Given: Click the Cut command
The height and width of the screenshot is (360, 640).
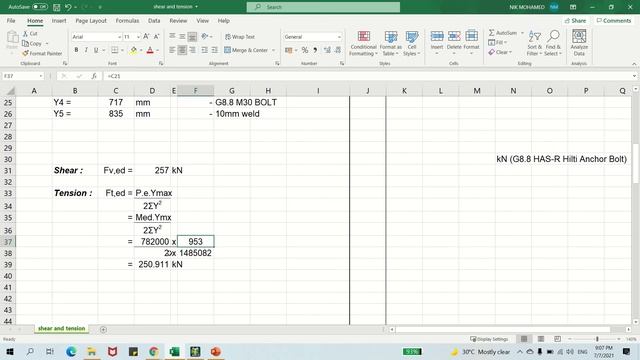Looking at the screenshot, I should [30, 33].
